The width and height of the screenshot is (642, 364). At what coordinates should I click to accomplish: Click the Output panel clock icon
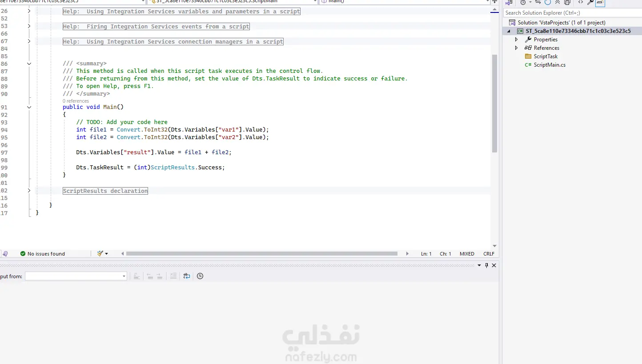200,276
